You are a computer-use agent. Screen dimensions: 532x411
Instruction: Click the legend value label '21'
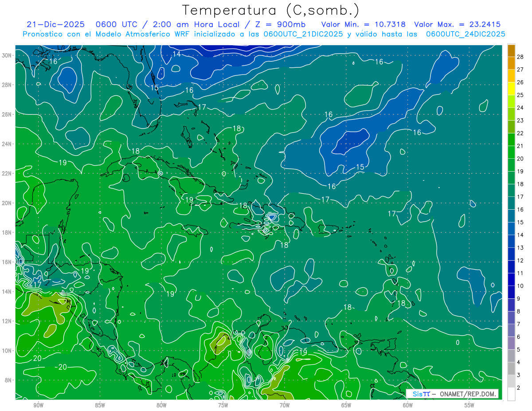click(520, 146)
